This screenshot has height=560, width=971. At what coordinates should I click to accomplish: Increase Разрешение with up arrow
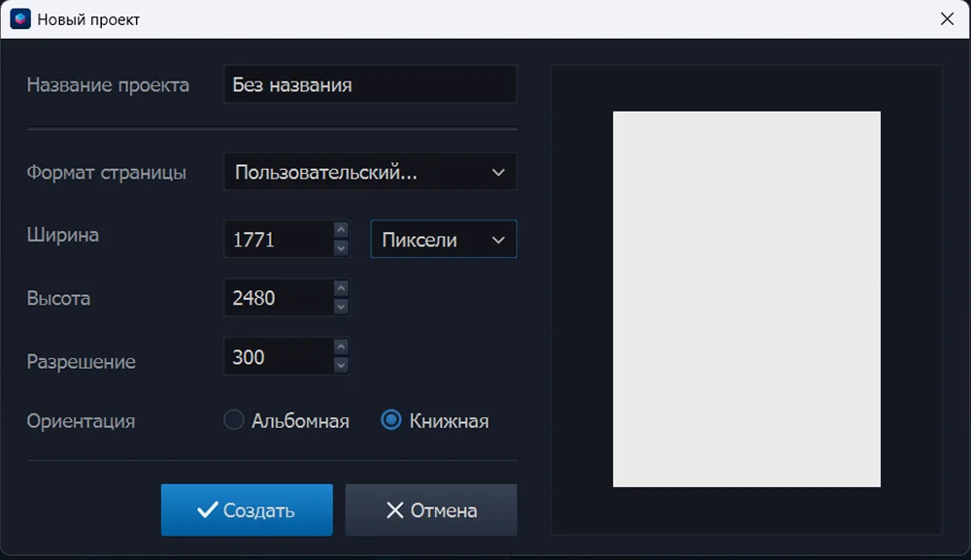341,347
